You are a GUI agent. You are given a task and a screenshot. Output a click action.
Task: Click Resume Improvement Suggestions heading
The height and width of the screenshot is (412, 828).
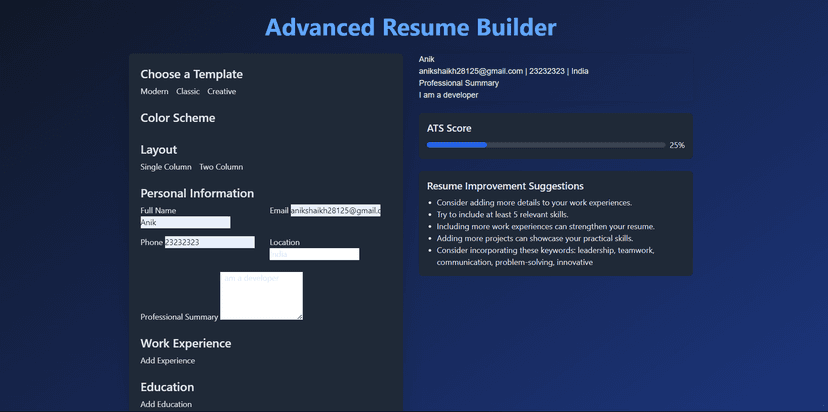tap(505, 186)
